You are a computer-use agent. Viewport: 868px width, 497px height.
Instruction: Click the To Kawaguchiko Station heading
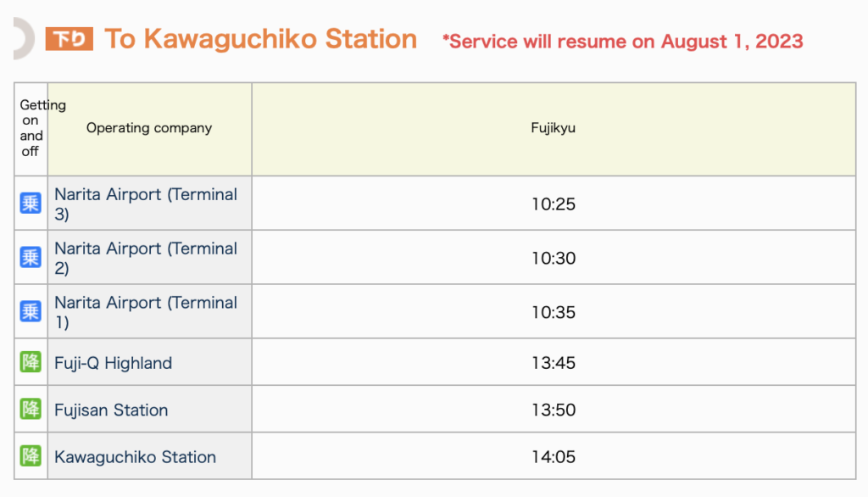(260, 39)
